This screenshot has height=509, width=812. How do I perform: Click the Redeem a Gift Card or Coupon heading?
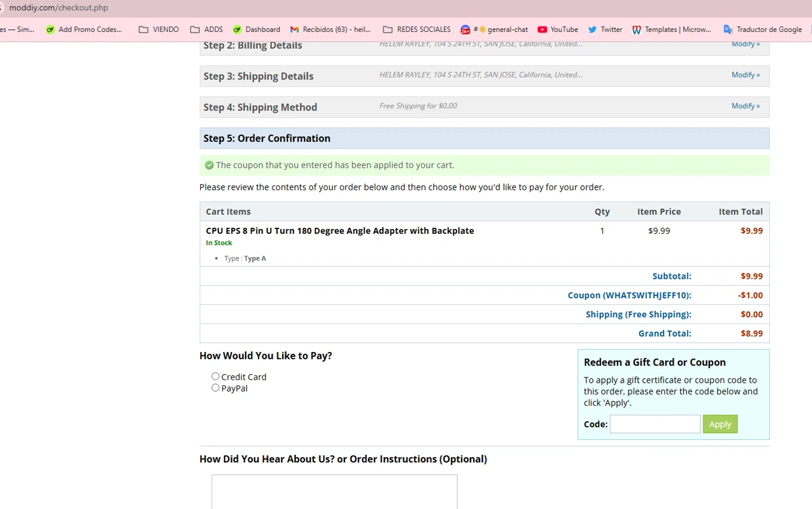tap(654, 362)
